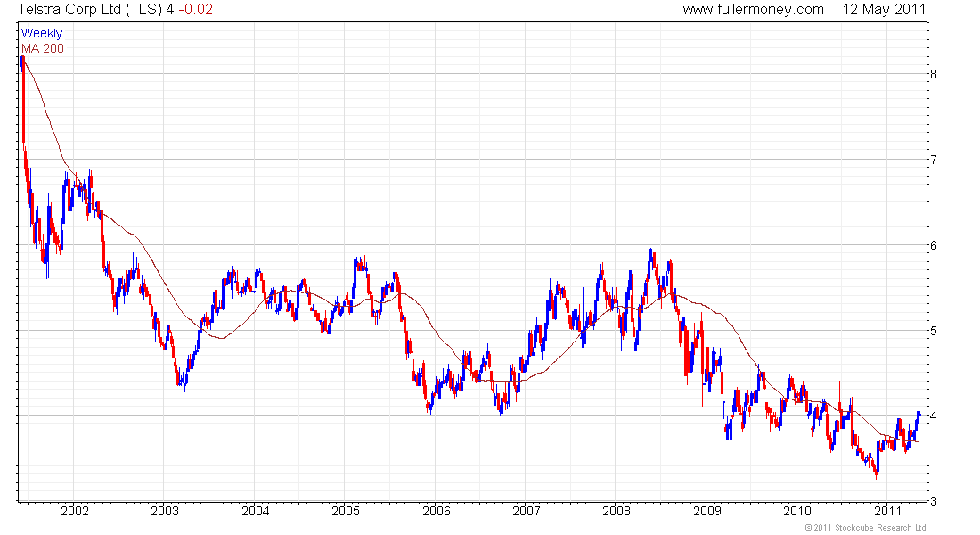Image resolution: width=980 pixels, height=535 pixels.
Task: Click the price level 3 axis label
Action: tap(934, 501)
